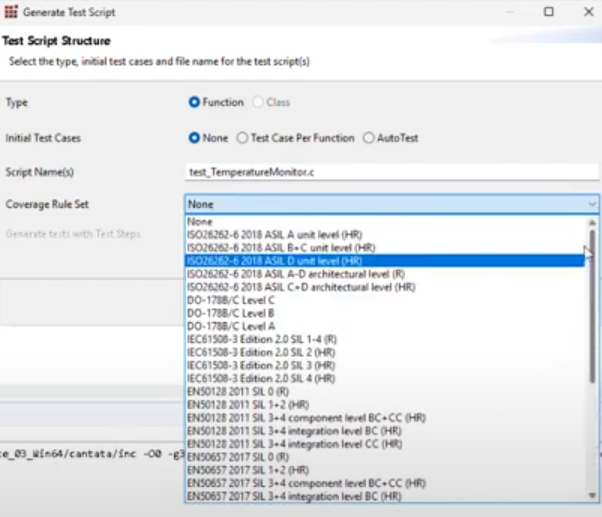Click the dropdown list scroll up arrow
This screenshot has width=602, height=517.
click(592, 223)
